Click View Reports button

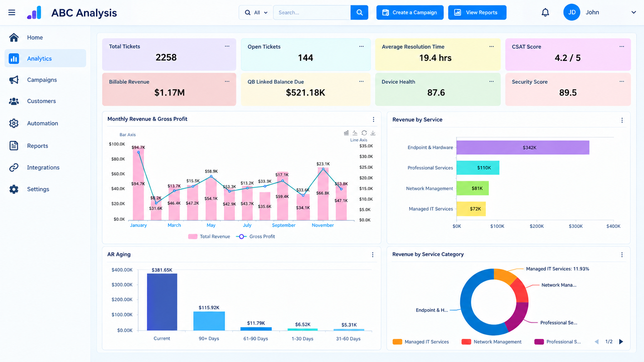(477, 12)
